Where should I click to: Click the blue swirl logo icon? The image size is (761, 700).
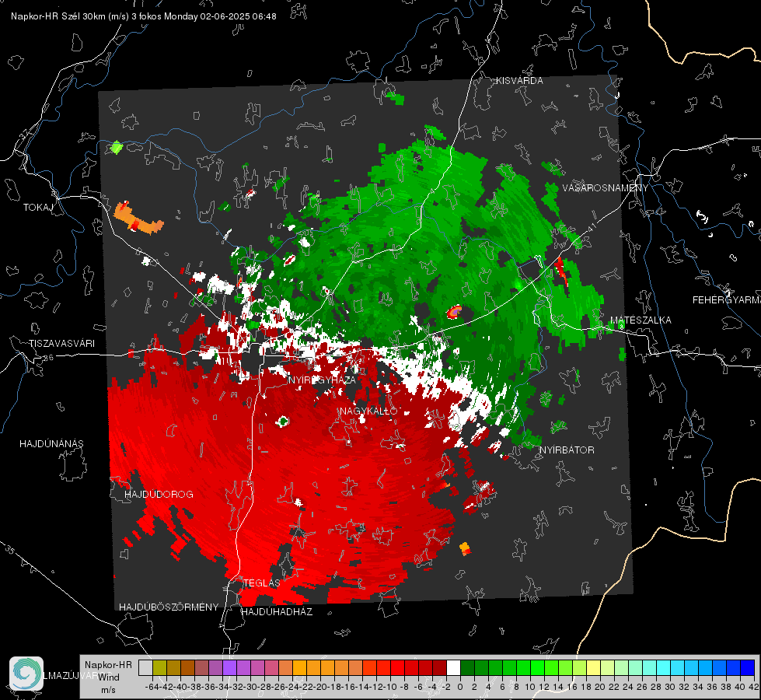[26, 674]
